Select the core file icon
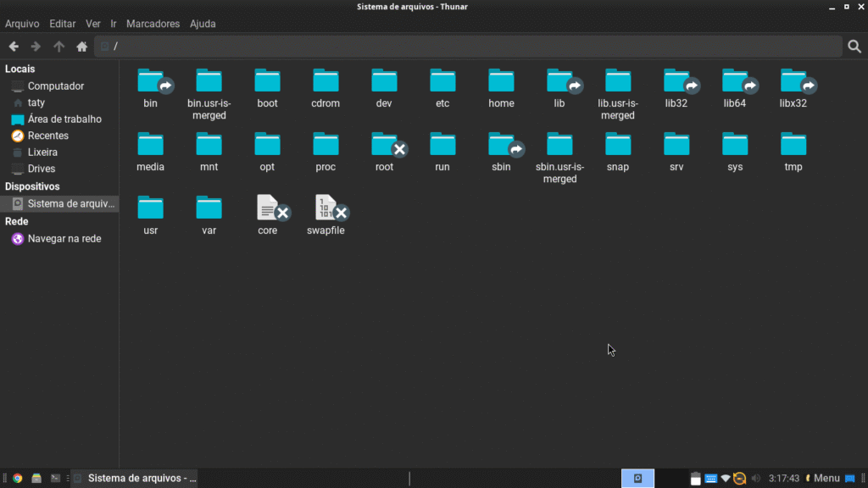This screenshot has height=488, width=868. click(268, 208)
